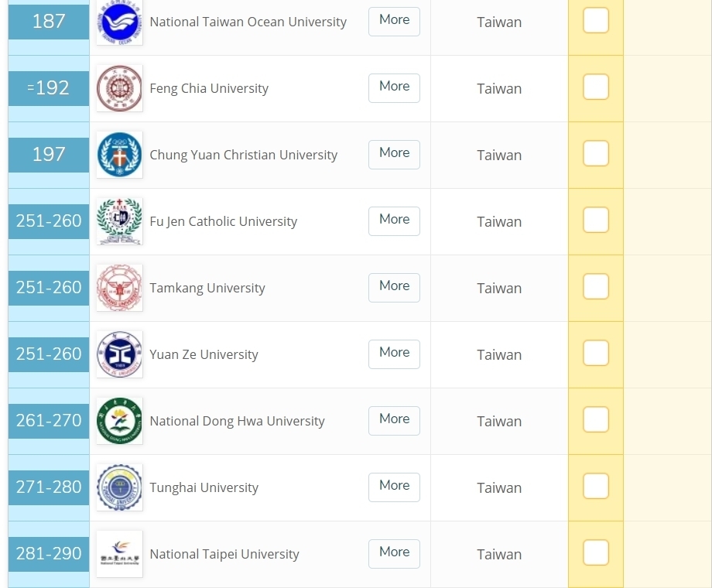Click the National Taiwan Ocean University logo

119,22
